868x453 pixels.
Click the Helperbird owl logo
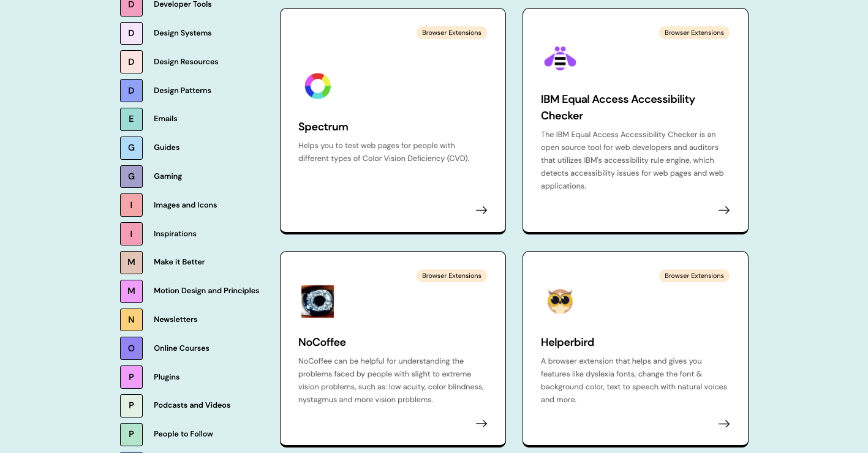tap(560, 301)
